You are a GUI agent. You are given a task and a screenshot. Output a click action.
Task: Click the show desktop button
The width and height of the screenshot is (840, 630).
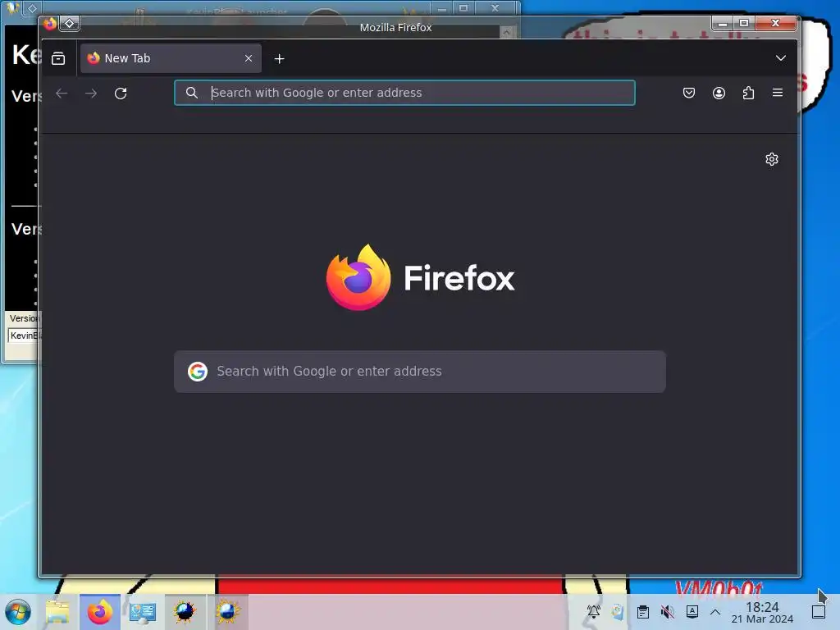tap(818, 612)
